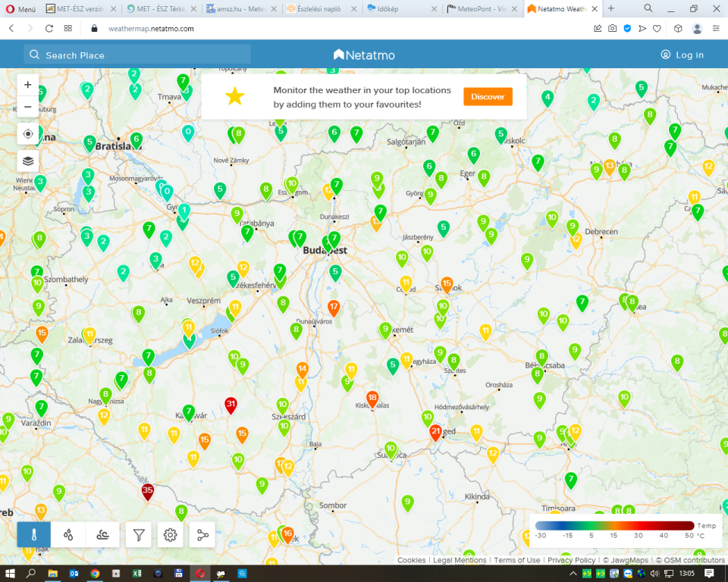Viewport: 728px width, 582px height.
Task: Open map settings gear icon
Action: click(x=171, y=535)
